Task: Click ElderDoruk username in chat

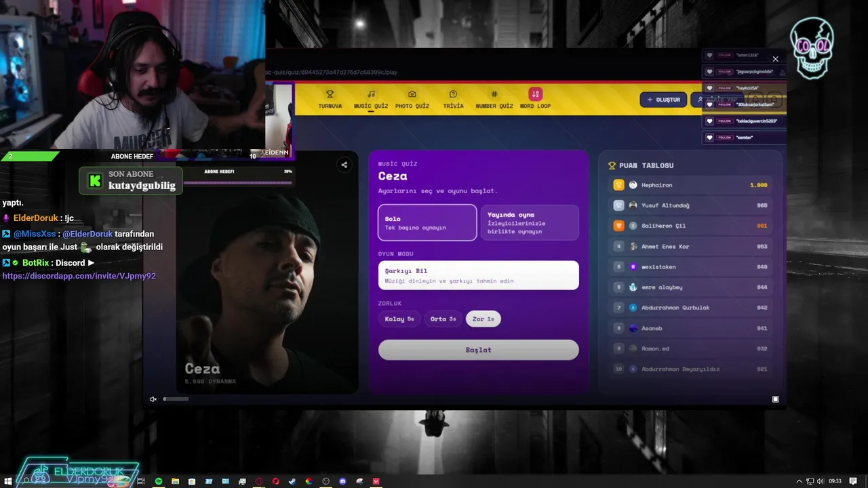Action: [36, 218]
